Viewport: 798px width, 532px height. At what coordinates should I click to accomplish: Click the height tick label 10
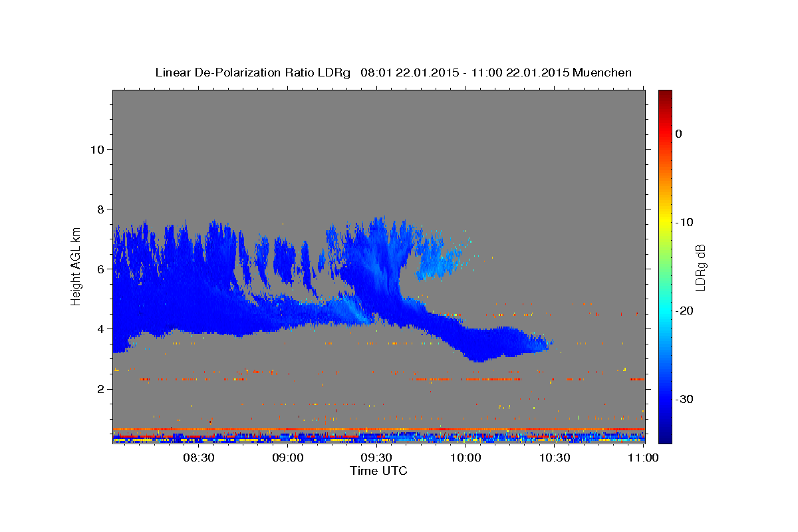(x=97, y=149)
